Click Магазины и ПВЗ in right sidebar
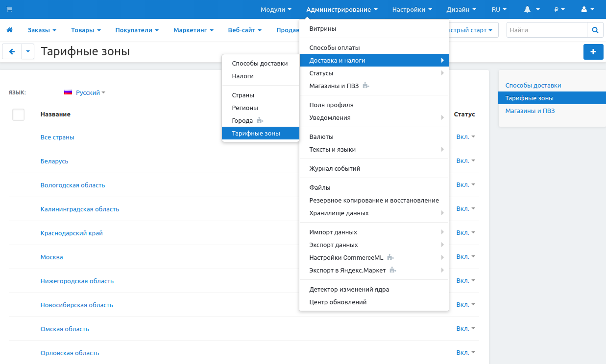 pos(530,111)
